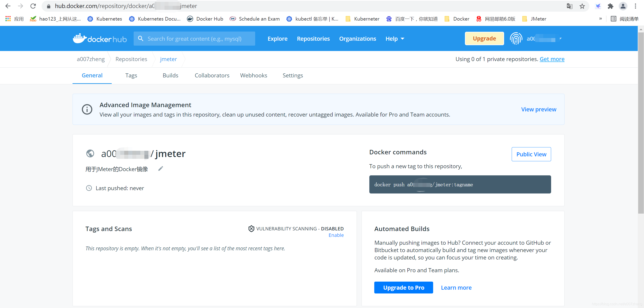
Task: Click the pencil icon to edit description
Action: click(x=160, y=169)
